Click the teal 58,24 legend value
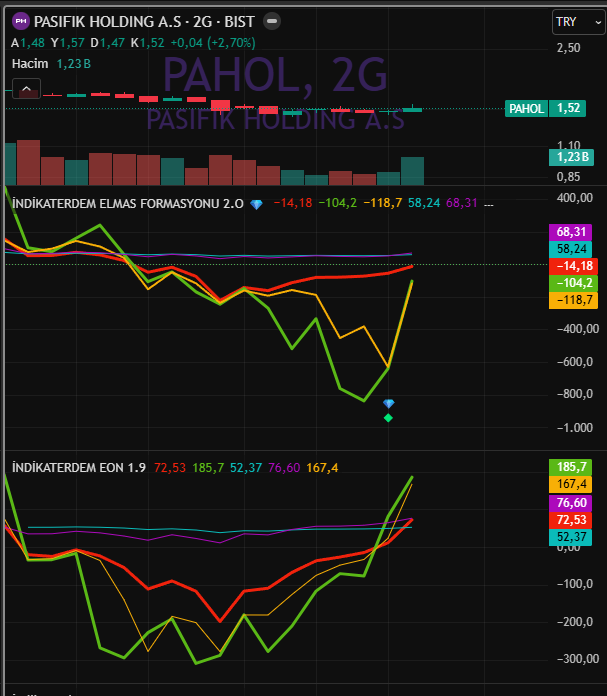Image resolution: width=607 pixels, height=696 pixels. pyautogui.click(x=424, y=203)
